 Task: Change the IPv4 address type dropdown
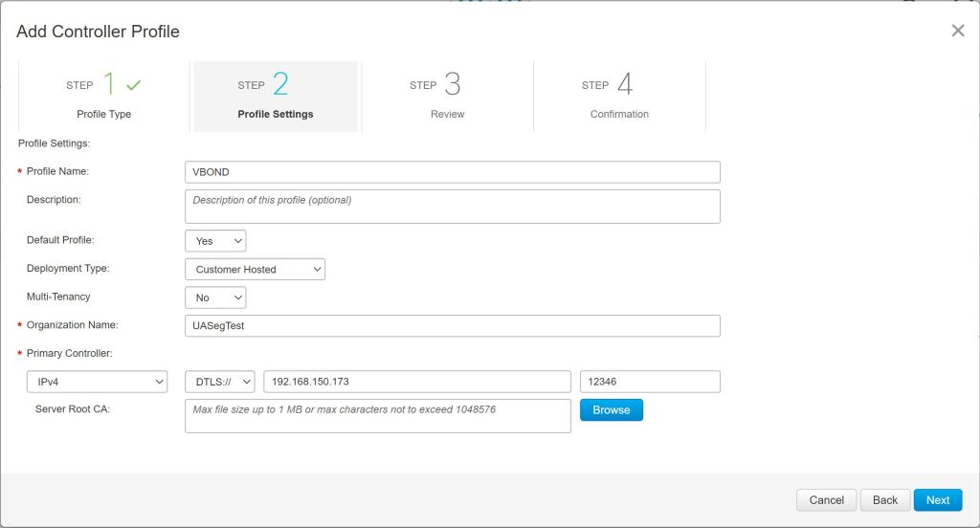coord(97,382)
